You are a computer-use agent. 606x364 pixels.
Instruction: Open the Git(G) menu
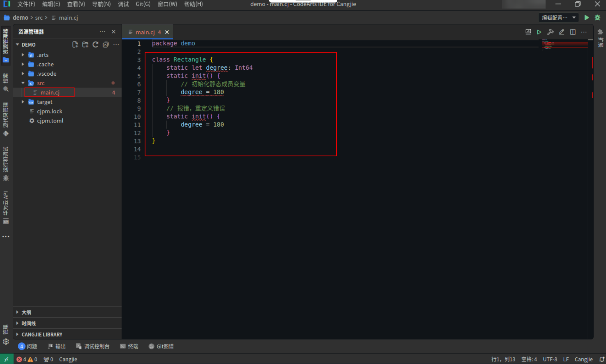tap(143, 4)
